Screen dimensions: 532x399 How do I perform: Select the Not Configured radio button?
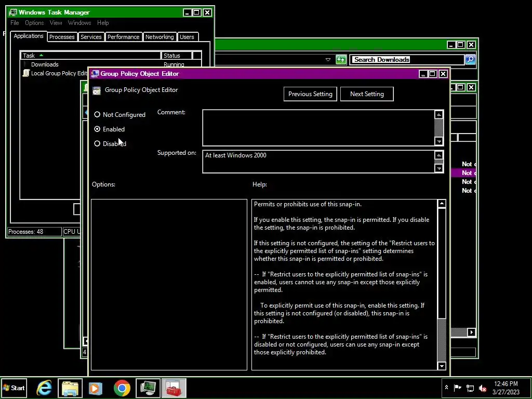(x=97, y=115)
